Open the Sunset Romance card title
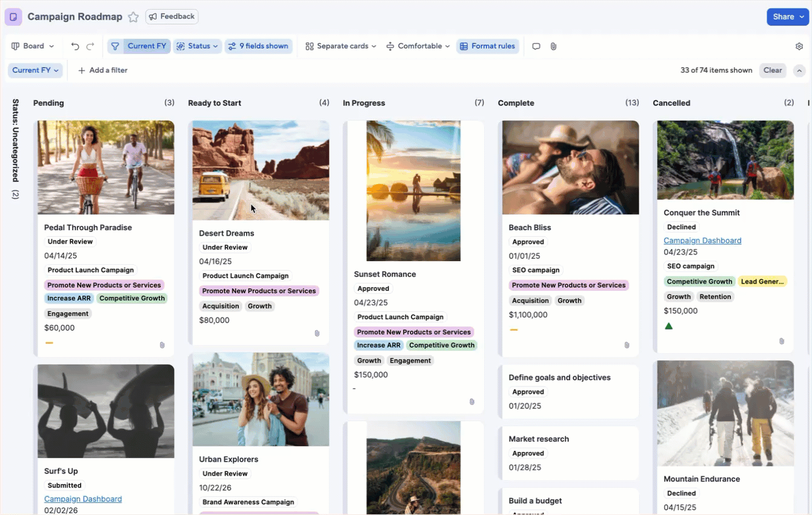Image resolution: width=812 pixels, height=515 pixels. click(385, 274)
